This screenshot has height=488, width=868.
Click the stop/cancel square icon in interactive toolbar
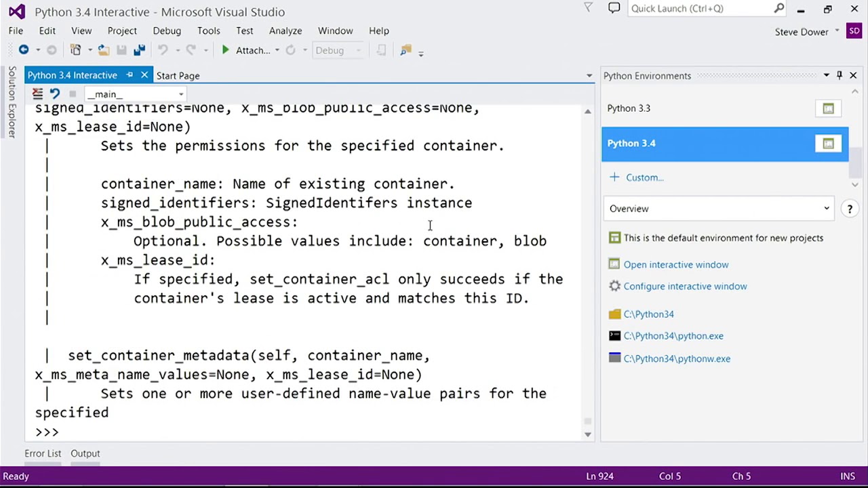click(73, 94)
